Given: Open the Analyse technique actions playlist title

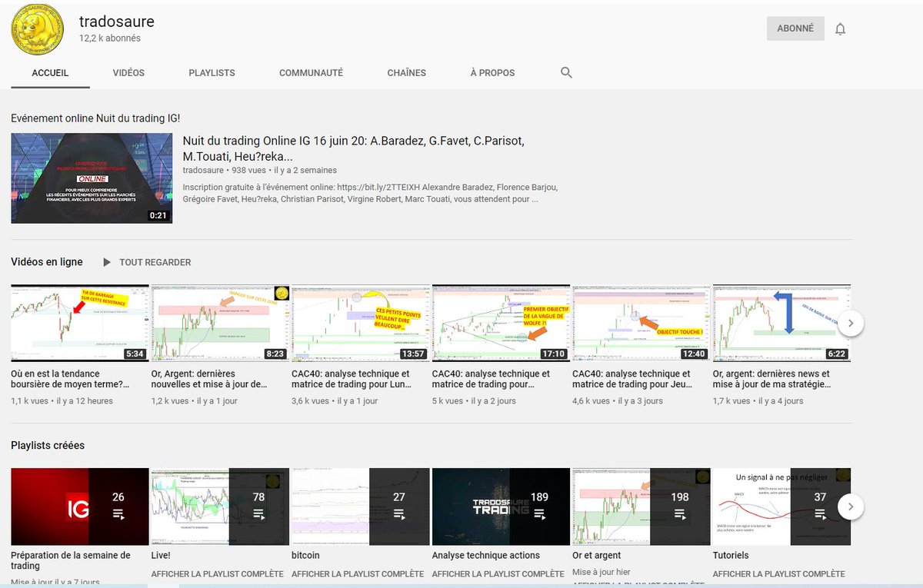Looking at the screenshot, I should click(x=486, y=555).
